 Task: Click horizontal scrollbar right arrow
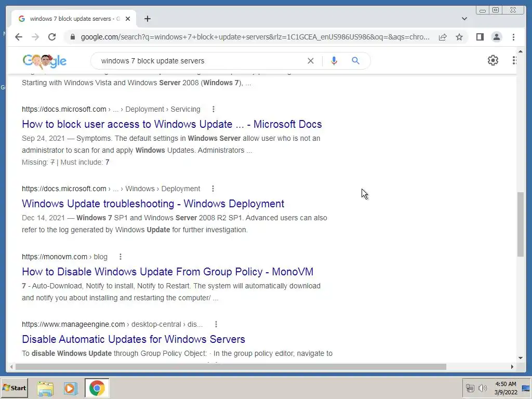pos(512,367)
